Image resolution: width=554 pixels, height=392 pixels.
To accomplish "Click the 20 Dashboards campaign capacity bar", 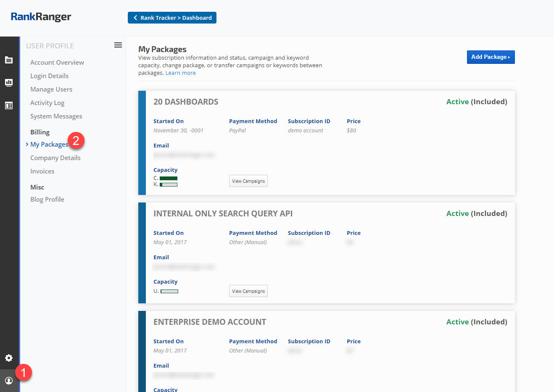I will click(x=169, y=178).
